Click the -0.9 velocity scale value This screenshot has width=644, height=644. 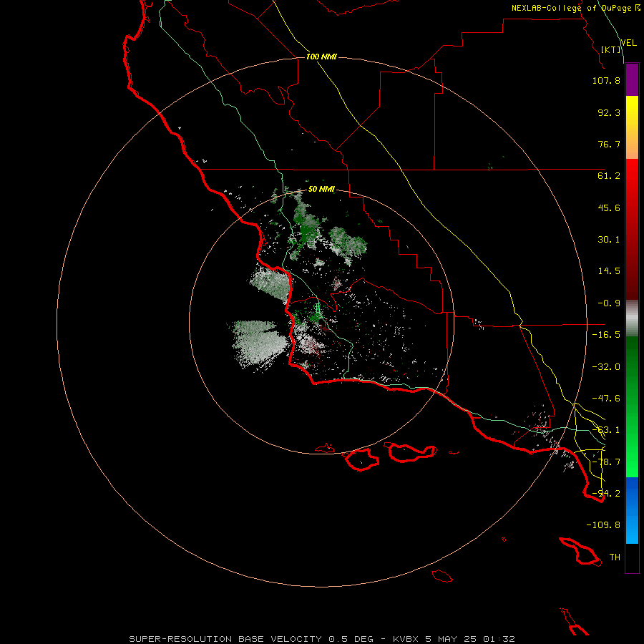point(609,303)
